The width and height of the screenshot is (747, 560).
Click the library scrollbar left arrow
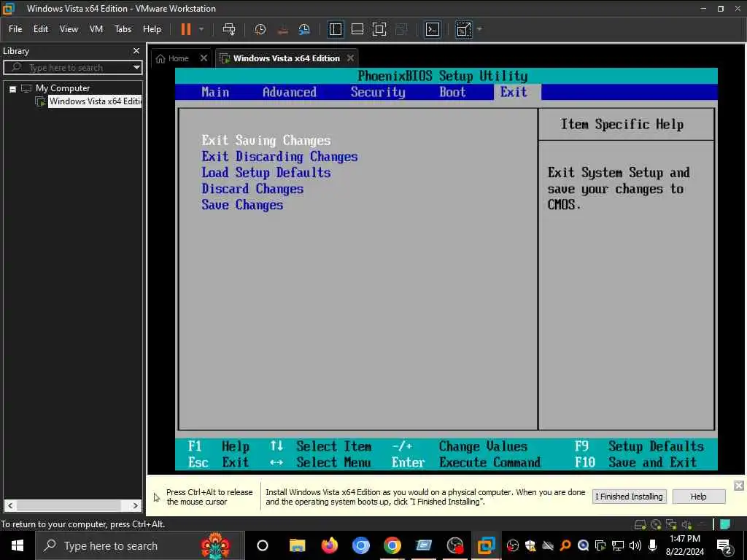10,505
